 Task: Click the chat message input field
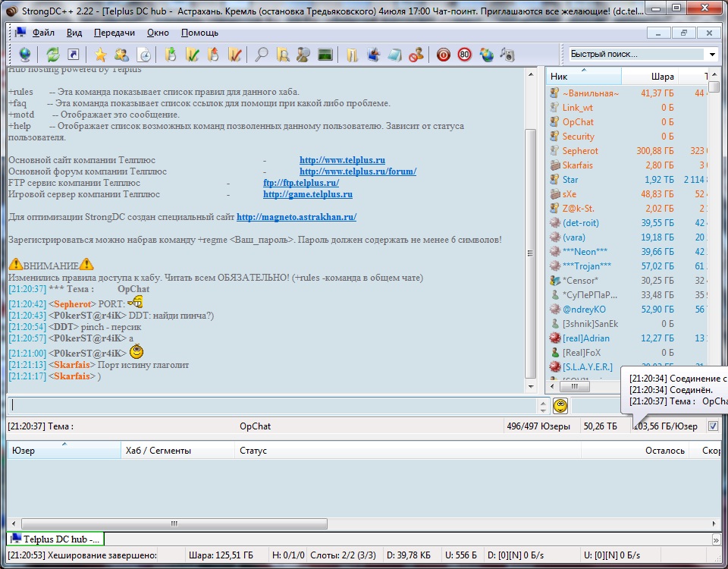(x=272, y=405)
